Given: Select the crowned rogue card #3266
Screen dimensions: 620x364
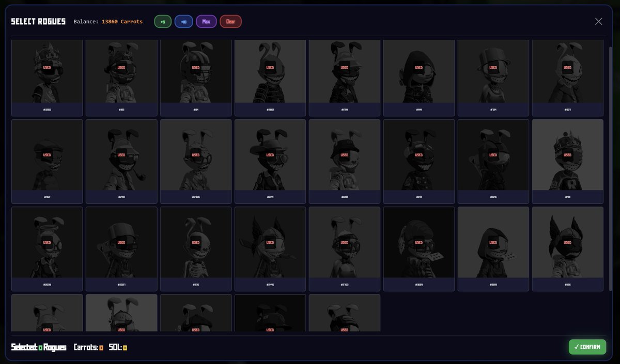Looking at the screenshot, I should click(47, 77).
